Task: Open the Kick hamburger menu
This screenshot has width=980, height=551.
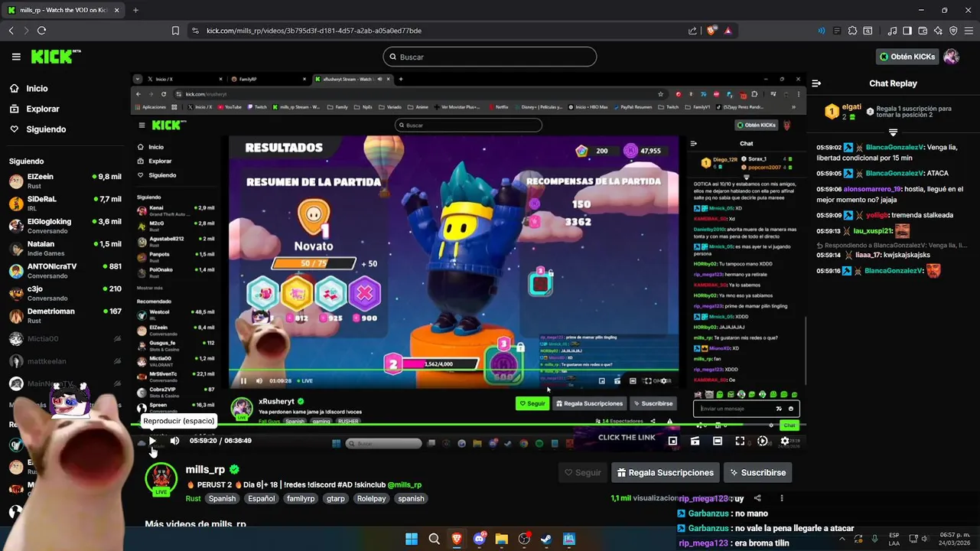Action: (x=16, y=57)
